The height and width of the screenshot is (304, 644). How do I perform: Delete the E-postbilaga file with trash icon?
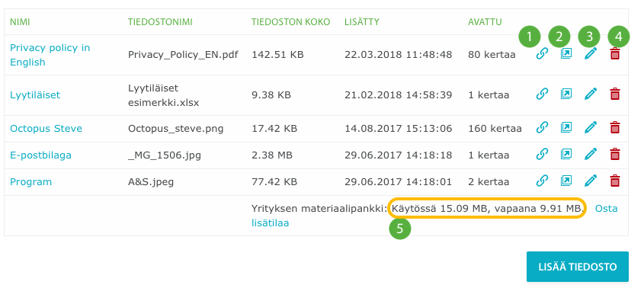click(615, 155)
